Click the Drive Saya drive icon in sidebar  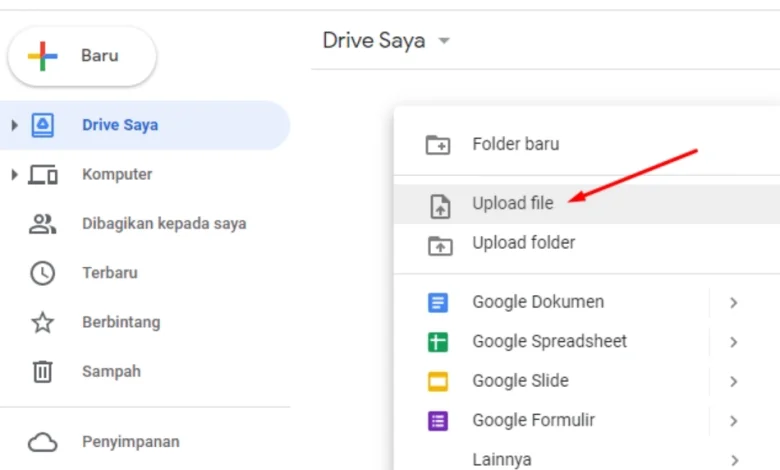[x=43, y=125]
